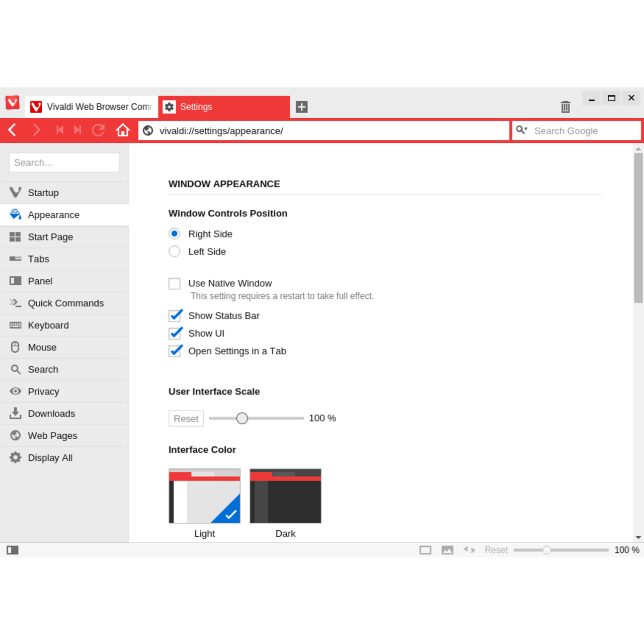Image resolution: width=644 pixels, height=644 pixels.
Task: Select the Dark interface color
Action: 285,495
